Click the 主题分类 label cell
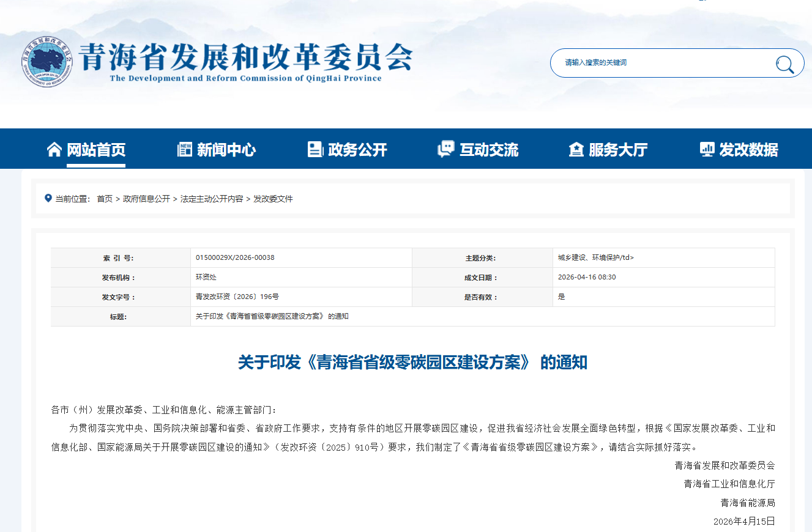 (x=482, y=258)
